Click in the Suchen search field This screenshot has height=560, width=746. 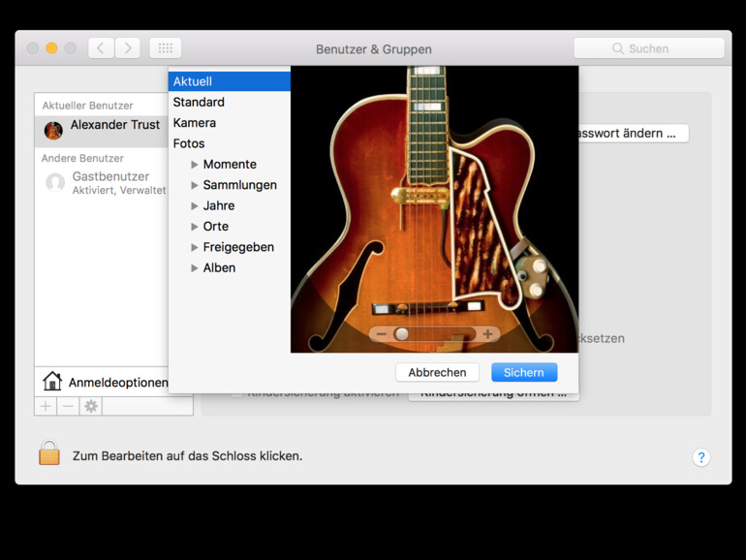649,48
